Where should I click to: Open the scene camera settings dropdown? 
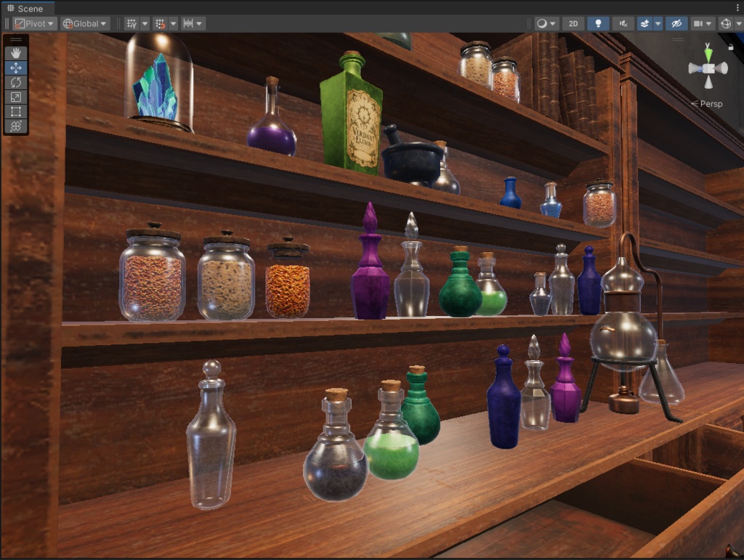tap(703, 23)
